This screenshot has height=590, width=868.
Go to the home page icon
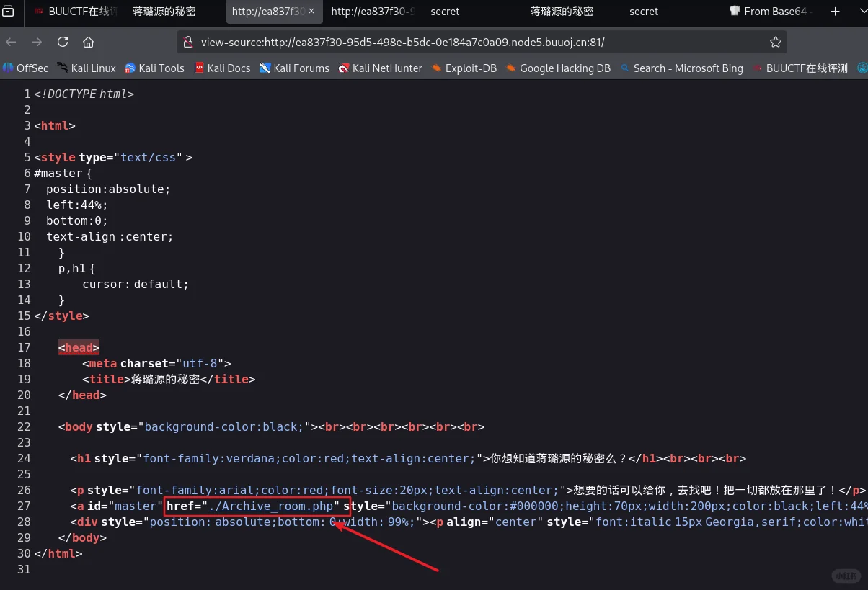point(88,42)
